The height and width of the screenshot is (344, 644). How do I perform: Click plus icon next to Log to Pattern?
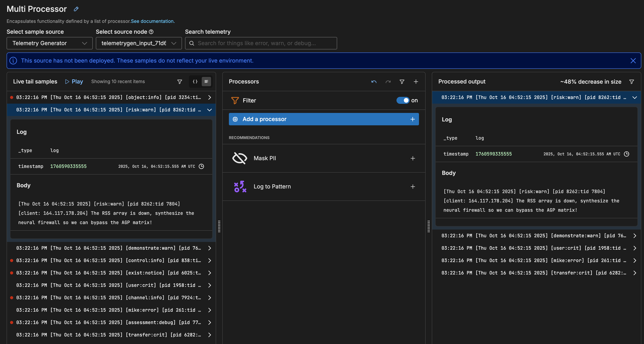pyautogui.click(x=413, y=187)
